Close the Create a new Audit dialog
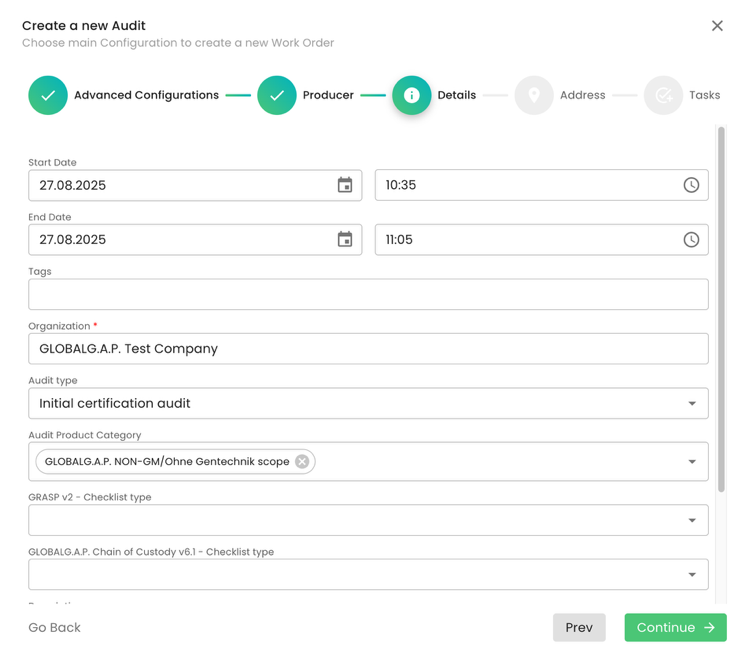Screen dimensions: 749x665 [x=717, y=26]
